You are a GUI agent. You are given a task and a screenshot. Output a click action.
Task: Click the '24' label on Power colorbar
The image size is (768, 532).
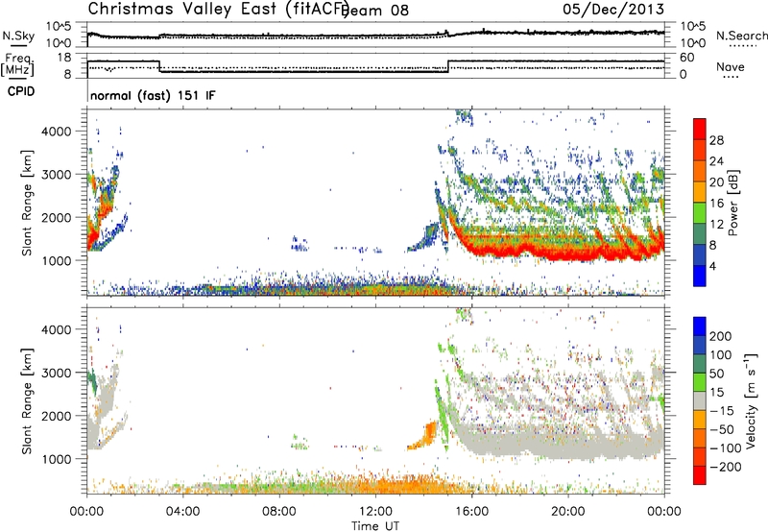click(x=716, y=161)
